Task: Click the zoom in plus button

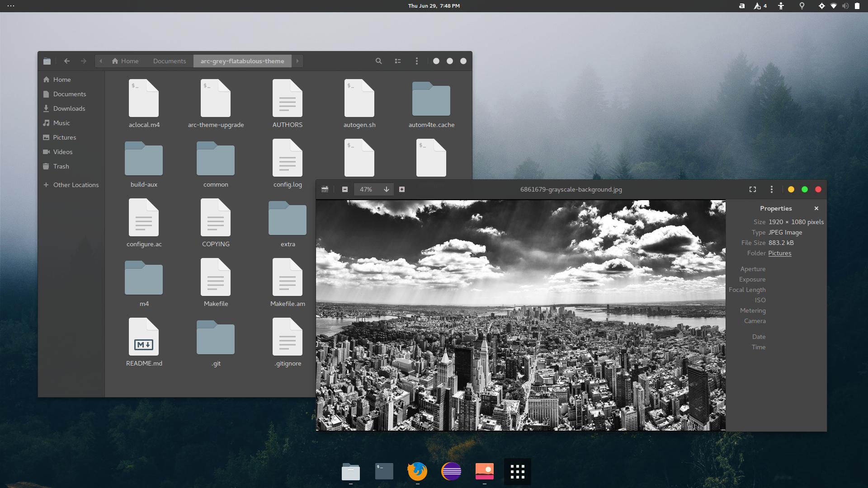Action: 402,189
